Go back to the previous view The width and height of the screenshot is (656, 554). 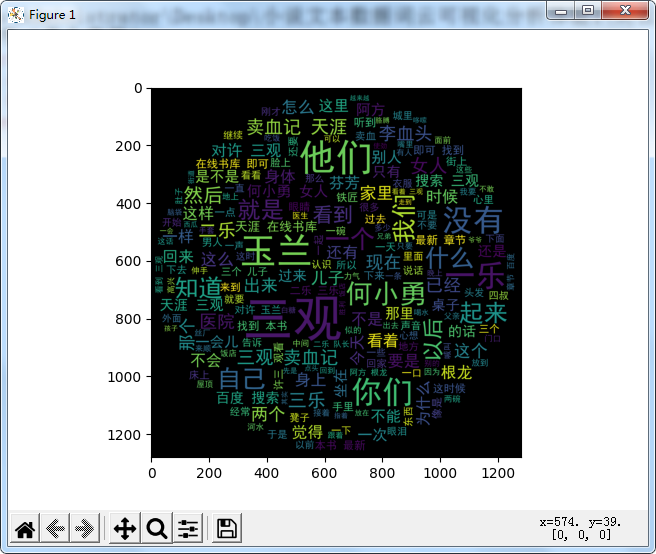(x=55, y=528)
